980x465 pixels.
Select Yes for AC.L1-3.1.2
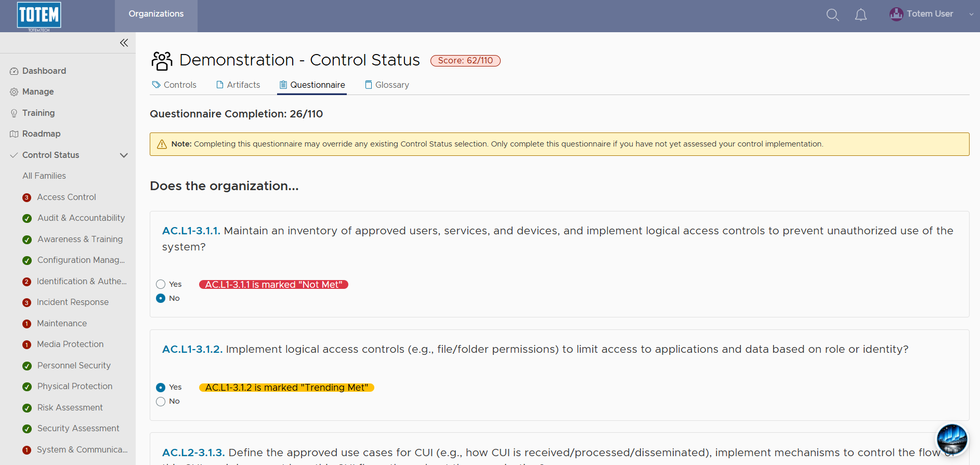point(161,387)
